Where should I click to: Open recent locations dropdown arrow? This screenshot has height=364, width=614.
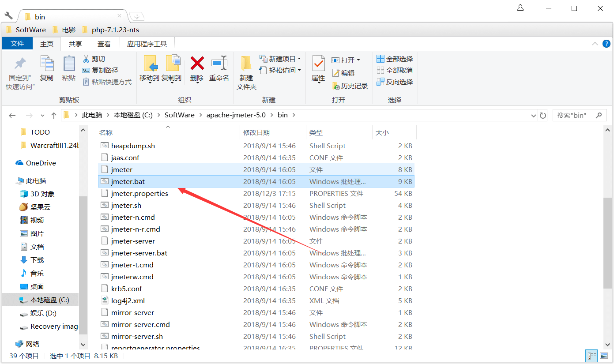42,115
